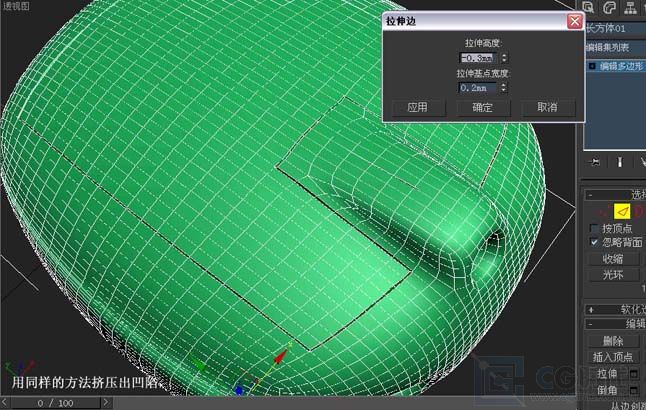Screen dimensions: 646x410
Task: Enable the 按顶点 checkbox
Action: click(x=594, y=228)
